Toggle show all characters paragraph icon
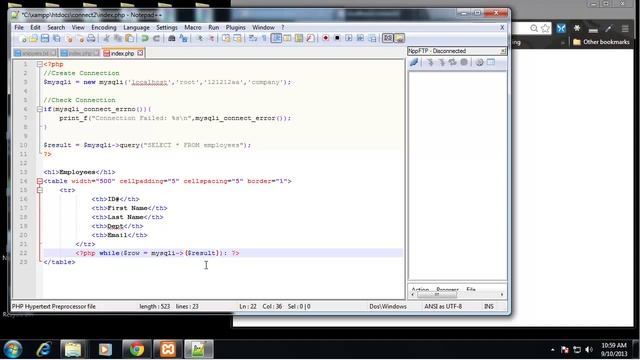Viewport: 640px width, 360px height. point(264,38)
